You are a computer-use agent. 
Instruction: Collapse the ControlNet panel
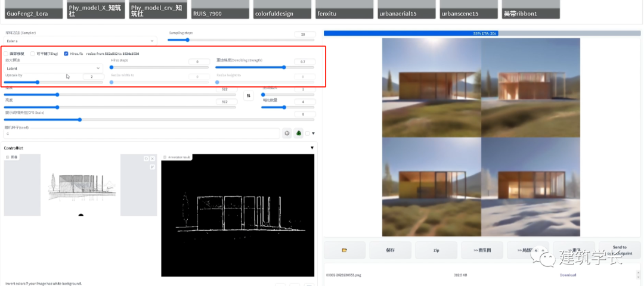click(312, 148)
